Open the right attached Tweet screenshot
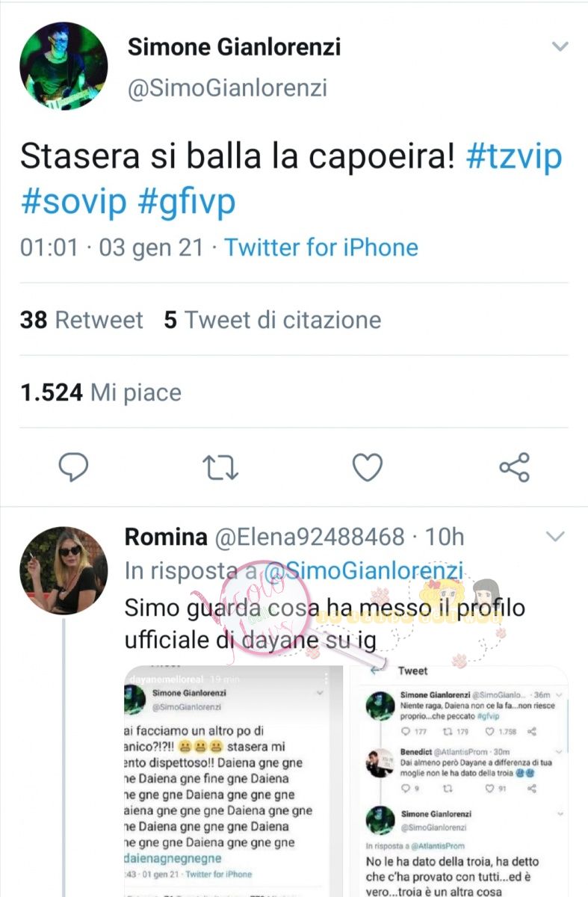The image size is (588, 897). click(x=462, y=781)
